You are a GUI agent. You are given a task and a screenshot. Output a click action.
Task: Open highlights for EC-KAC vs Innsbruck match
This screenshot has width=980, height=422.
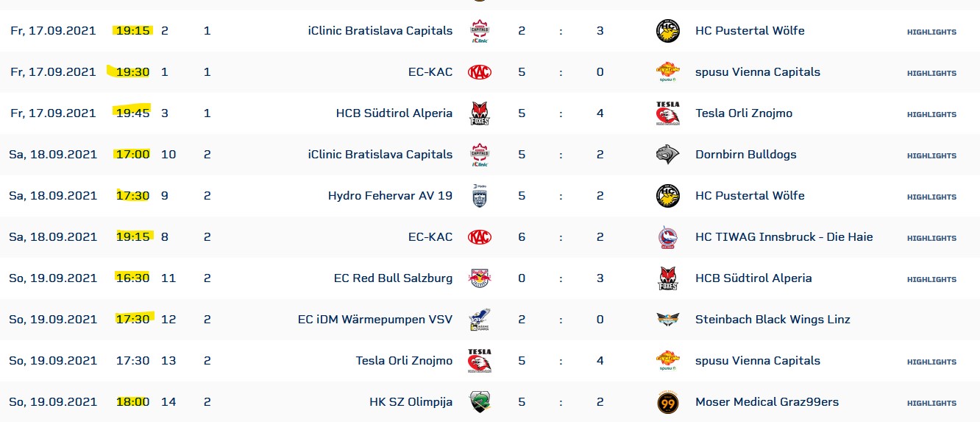pyautogui.click(x=931, y=238)
